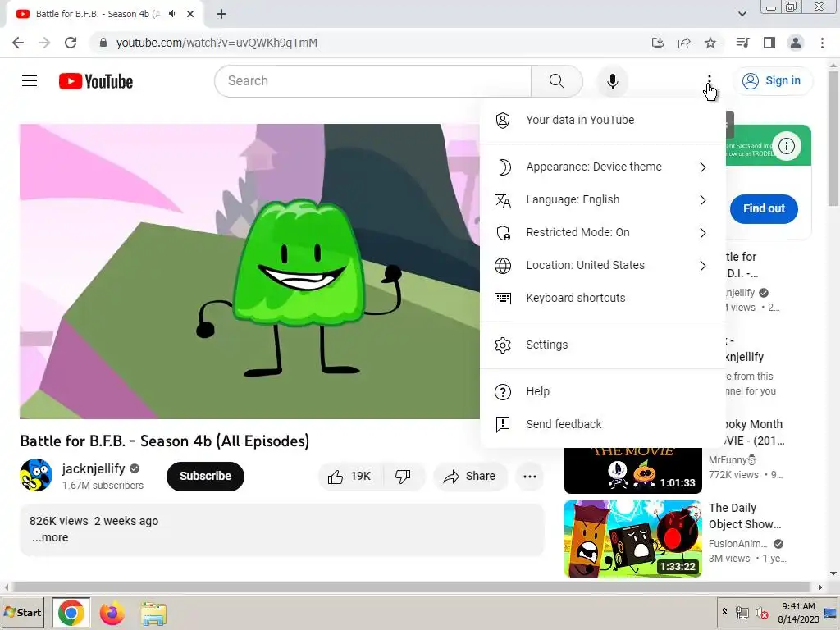Open more actions ellipsis under video

click(529, 477)
